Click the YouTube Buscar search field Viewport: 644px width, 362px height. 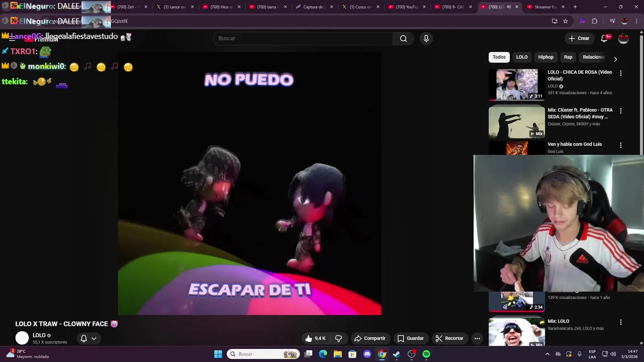point(303,39)
